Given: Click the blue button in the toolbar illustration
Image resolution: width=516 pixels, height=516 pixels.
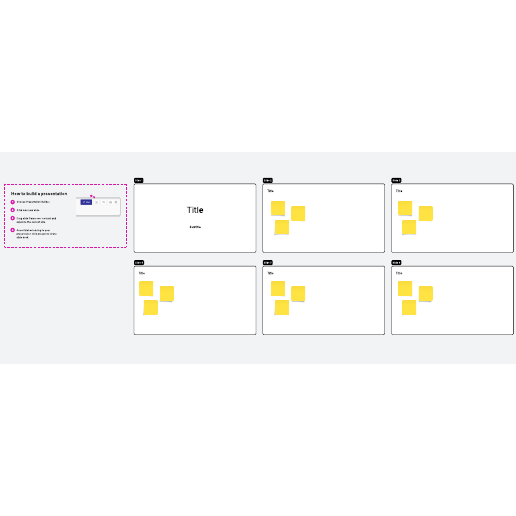Looking at the screenshot, I should pyautogui.click(x=86, y=202).
